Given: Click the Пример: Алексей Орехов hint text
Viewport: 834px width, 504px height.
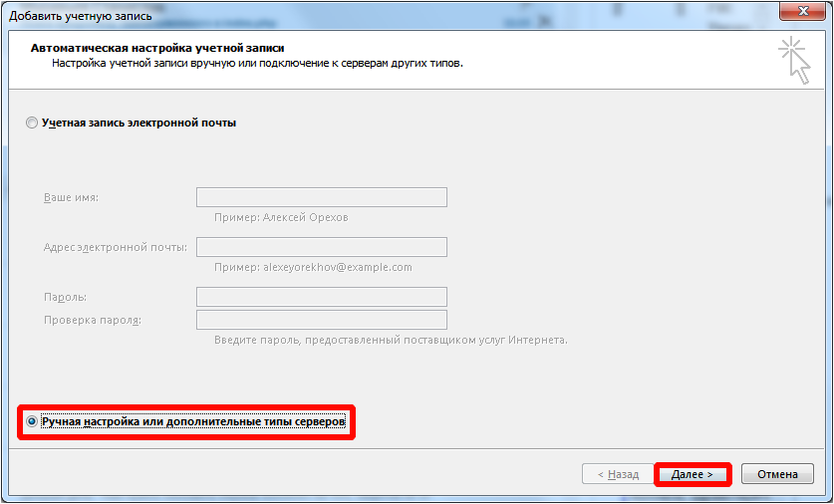Looking at the screenshot, I should pyautogui.click(x=281, y=217).
